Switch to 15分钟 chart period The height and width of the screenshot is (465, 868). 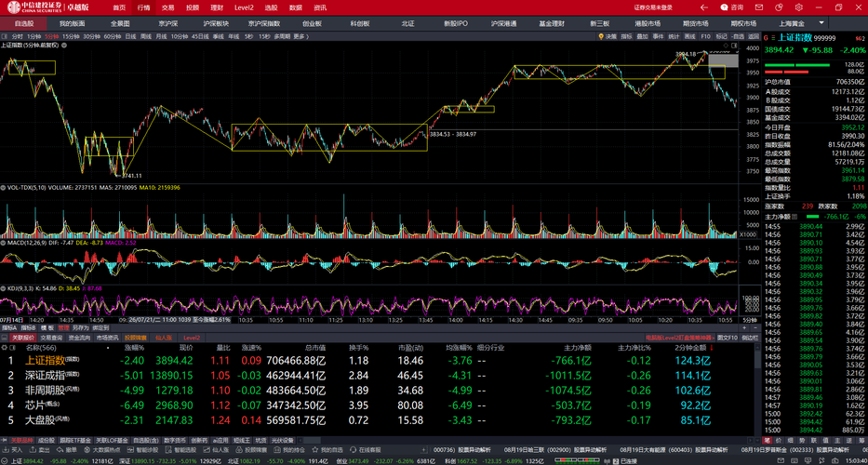point(71,36)
